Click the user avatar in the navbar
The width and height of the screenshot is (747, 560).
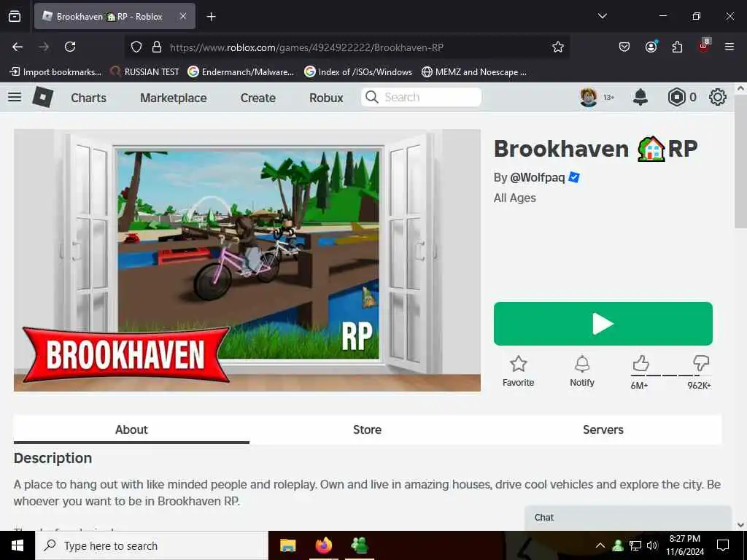click(x=589, y=97)
